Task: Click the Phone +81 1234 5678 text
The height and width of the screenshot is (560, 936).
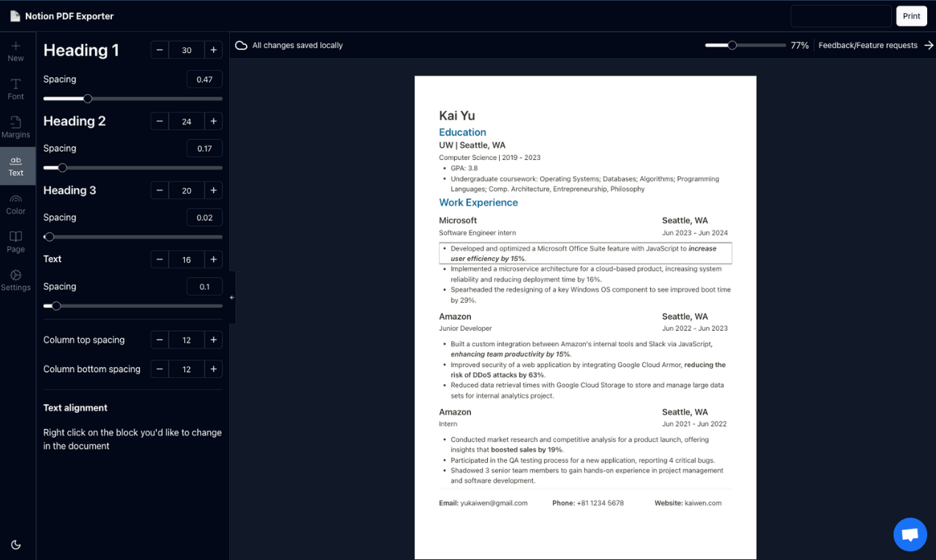Action: [x=587, y=503]
